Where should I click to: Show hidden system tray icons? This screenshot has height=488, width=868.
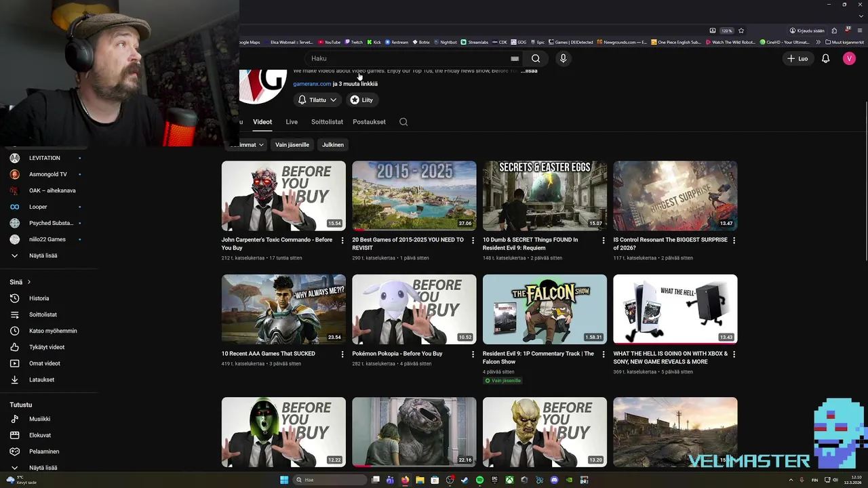click(791, 480)
